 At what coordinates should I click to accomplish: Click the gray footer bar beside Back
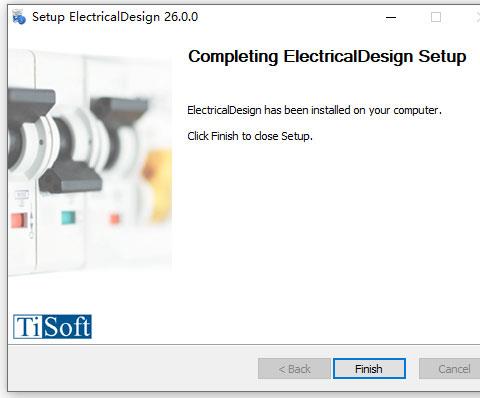133,369
